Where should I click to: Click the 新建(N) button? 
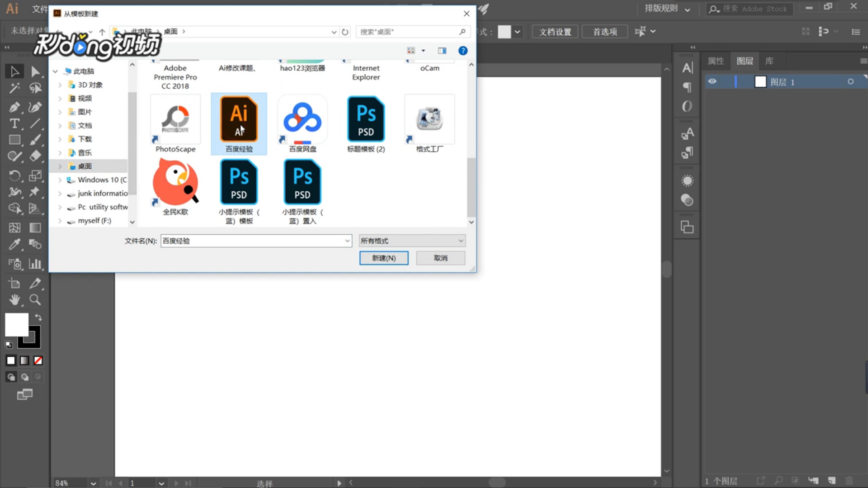384,258
